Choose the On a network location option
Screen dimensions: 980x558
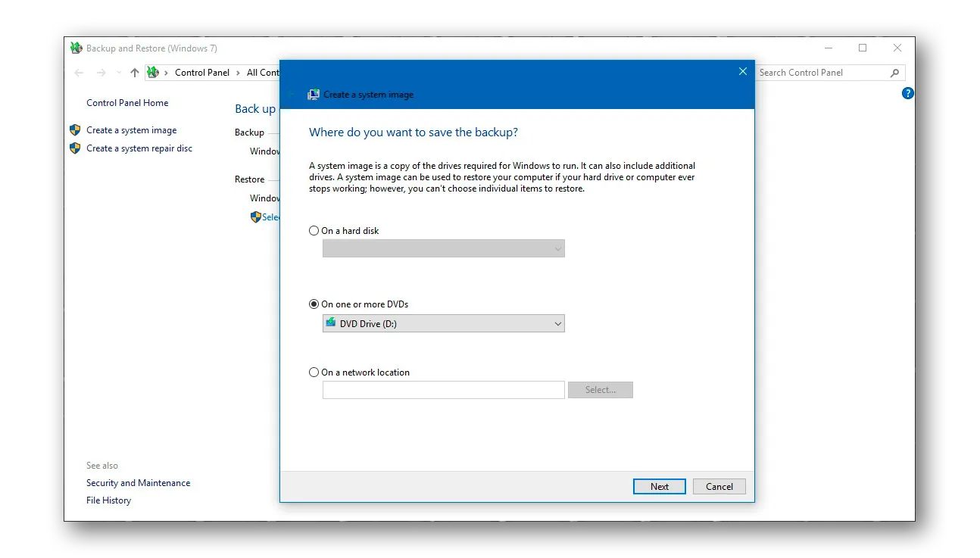pos(314,373)
